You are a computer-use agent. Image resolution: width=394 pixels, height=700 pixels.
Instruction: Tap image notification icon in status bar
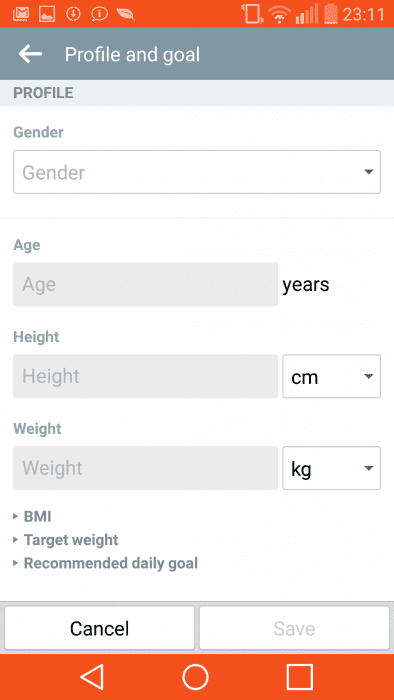pos(47,14)
